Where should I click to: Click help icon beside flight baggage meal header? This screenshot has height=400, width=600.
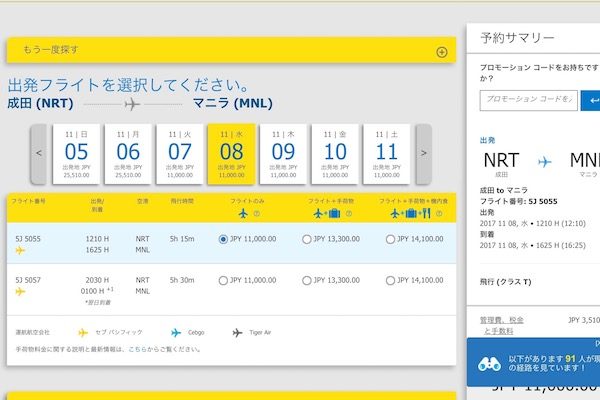439,214
